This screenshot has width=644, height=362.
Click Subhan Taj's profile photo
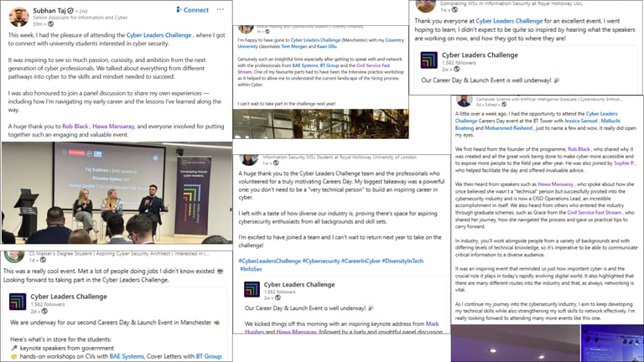coord(18,17)
